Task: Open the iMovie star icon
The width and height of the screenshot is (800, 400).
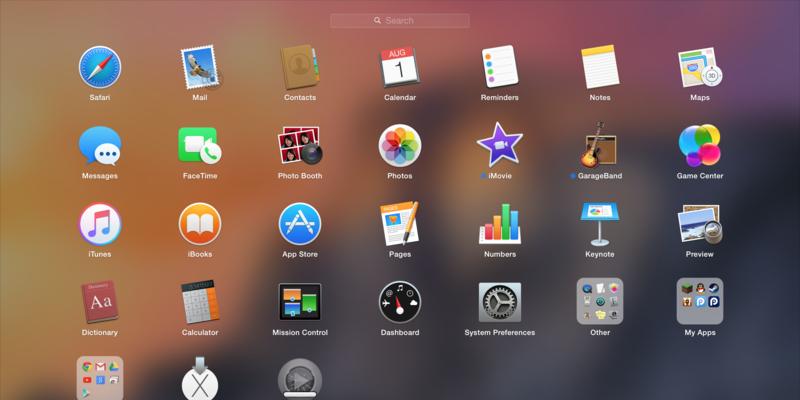Action: pyautogui.click(x=500, y=144)
